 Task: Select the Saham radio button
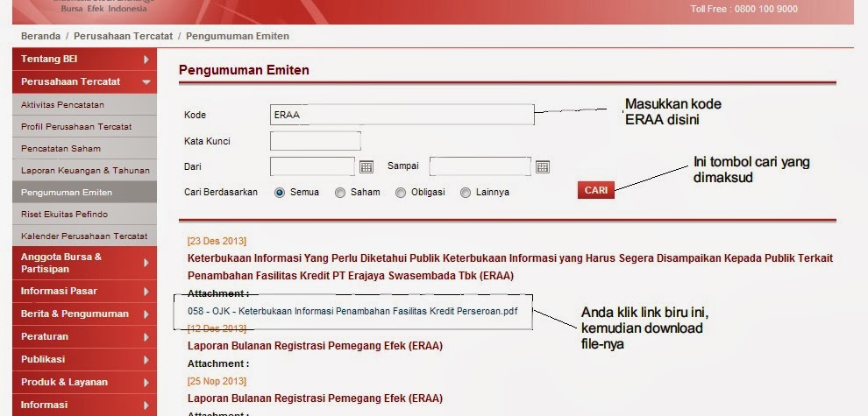point(340,193)
